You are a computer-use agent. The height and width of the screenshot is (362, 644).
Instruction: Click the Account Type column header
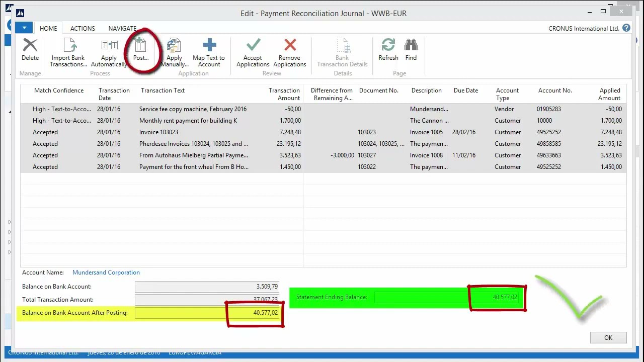[507, 94]
